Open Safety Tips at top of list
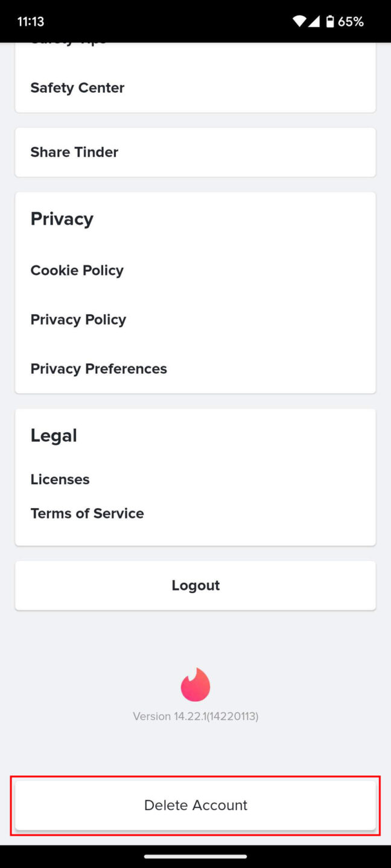 (x=68, y=41)
